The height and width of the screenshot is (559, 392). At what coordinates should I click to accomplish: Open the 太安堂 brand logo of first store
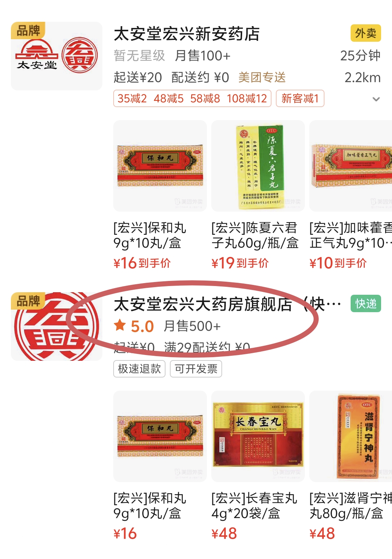(x=57, y=56)
